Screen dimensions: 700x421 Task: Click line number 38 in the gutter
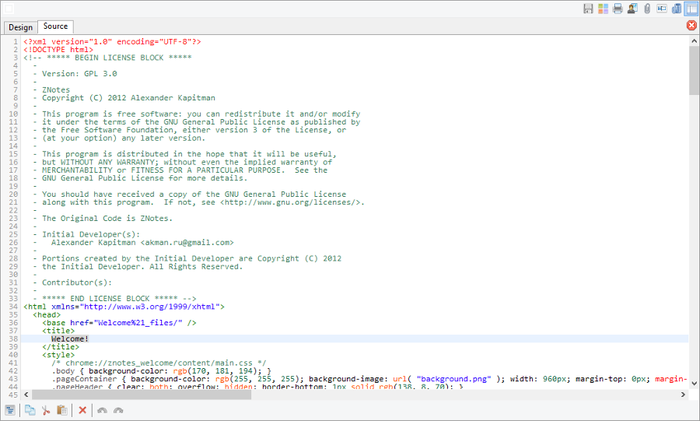pos(13,339)
